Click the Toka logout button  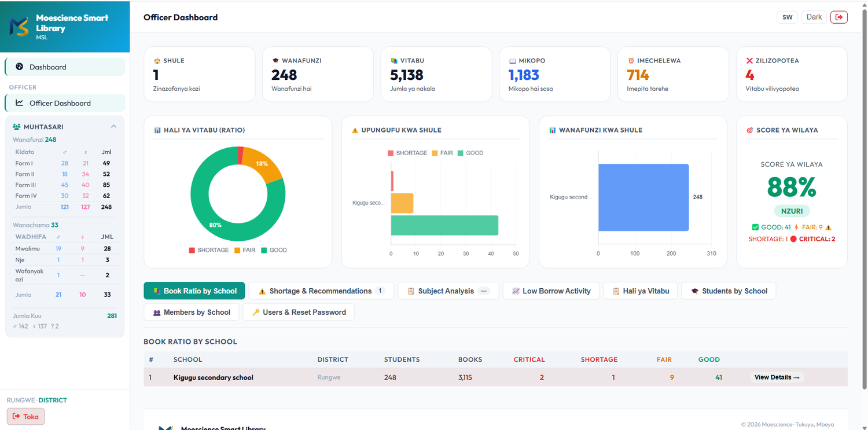tap(25, 416)
